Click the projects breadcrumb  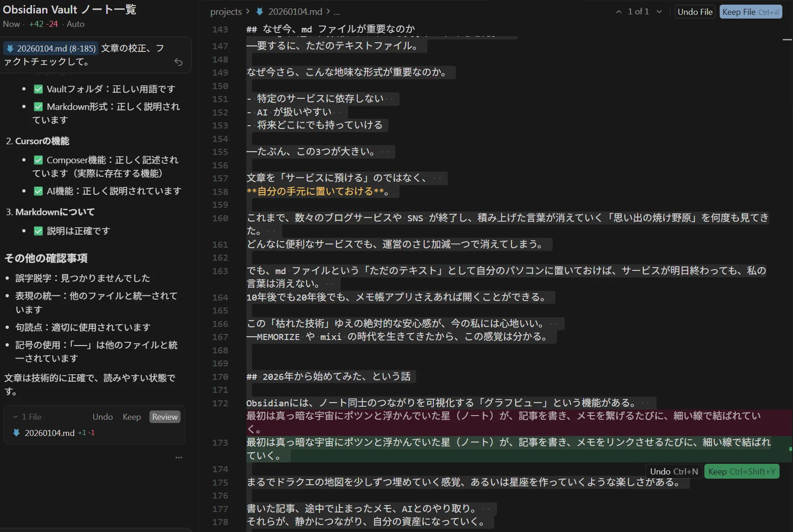pyautogui.click(x=226, y=12)
